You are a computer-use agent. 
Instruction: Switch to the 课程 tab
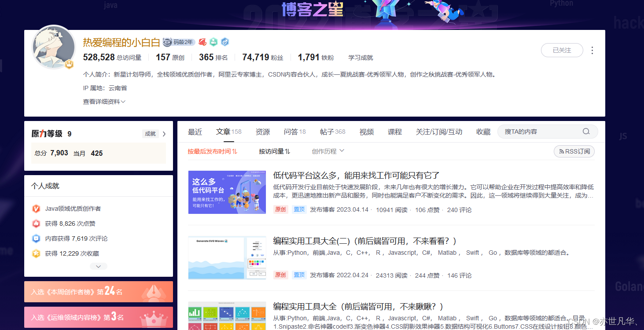(395, 132)
